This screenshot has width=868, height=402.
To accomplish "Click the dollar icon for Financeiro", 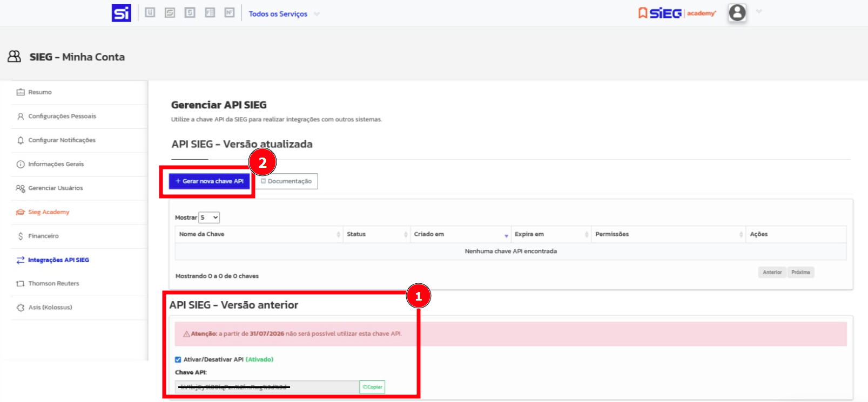I will pos(21,236).
